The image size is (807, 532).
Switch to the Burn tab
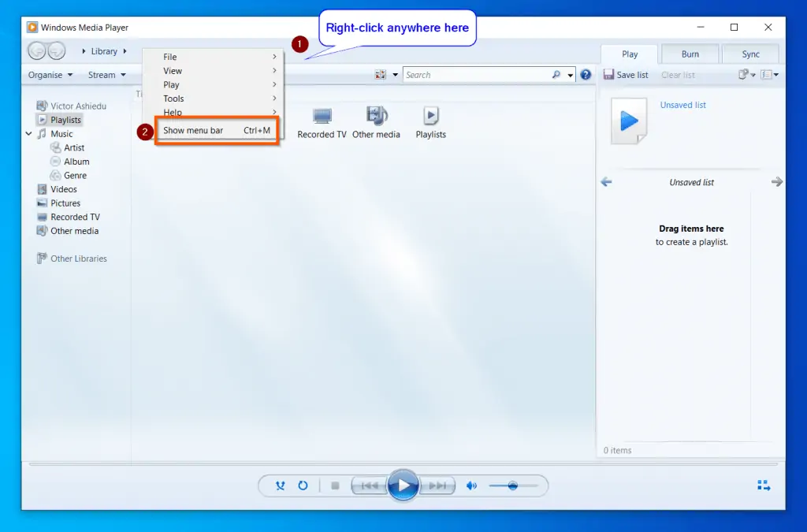click(x=689, y=54)
